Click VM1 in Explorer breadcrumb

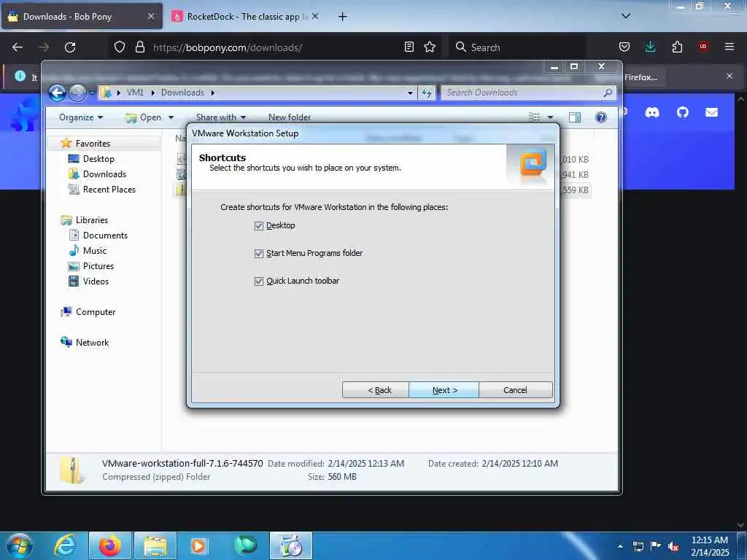pyautogui.click(x=135, y=93)
